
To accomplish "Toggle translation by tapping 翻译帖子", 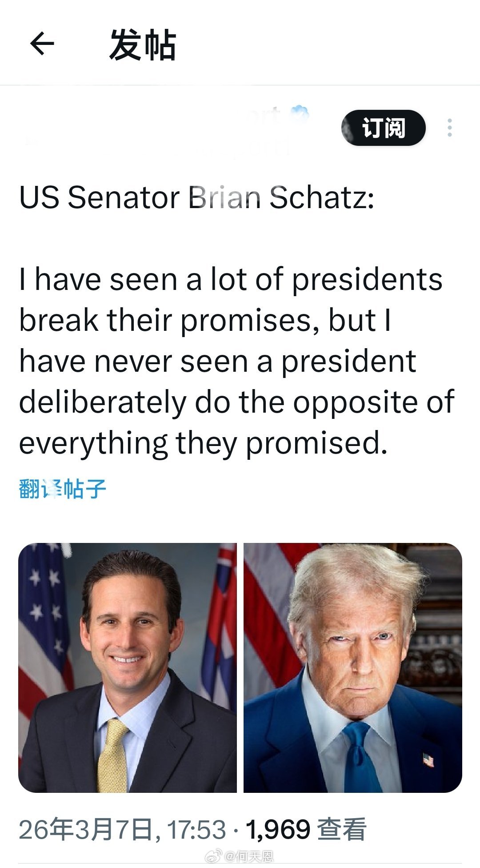I will click(x=62, y=488).
